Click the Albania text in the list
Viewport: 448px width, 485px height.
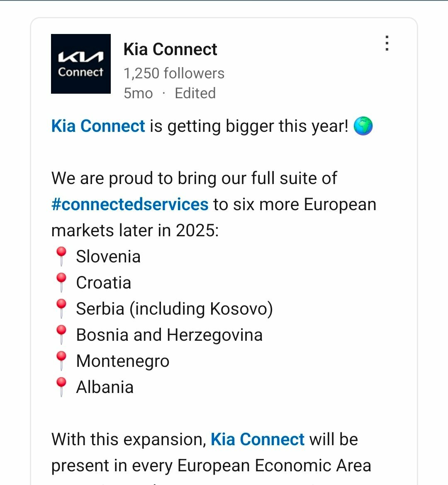coord(105,387)
